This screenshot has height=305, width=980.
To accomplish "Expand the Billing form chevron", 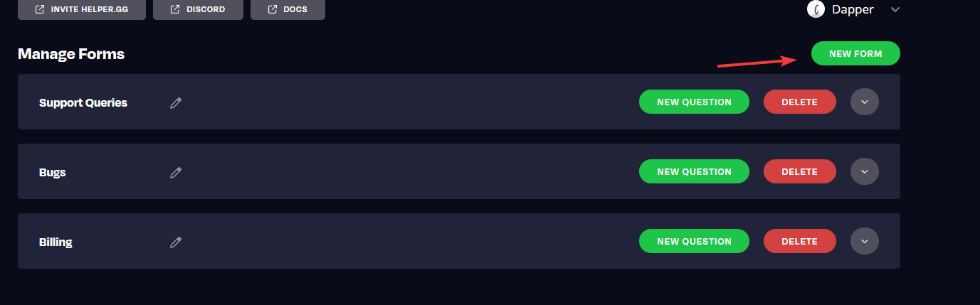I will (x=865, y=241).
